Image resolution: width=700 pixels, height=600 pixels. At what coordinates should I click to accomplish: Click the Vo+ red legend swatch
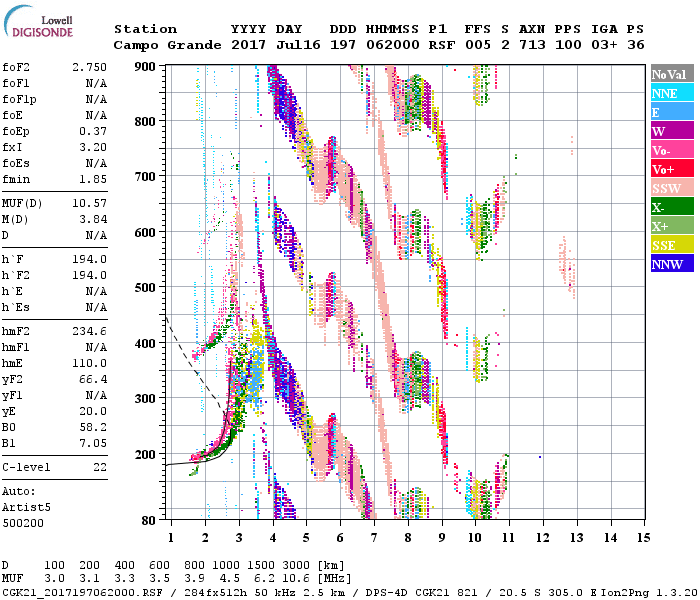pyautogui.click(x=671, y=169)
